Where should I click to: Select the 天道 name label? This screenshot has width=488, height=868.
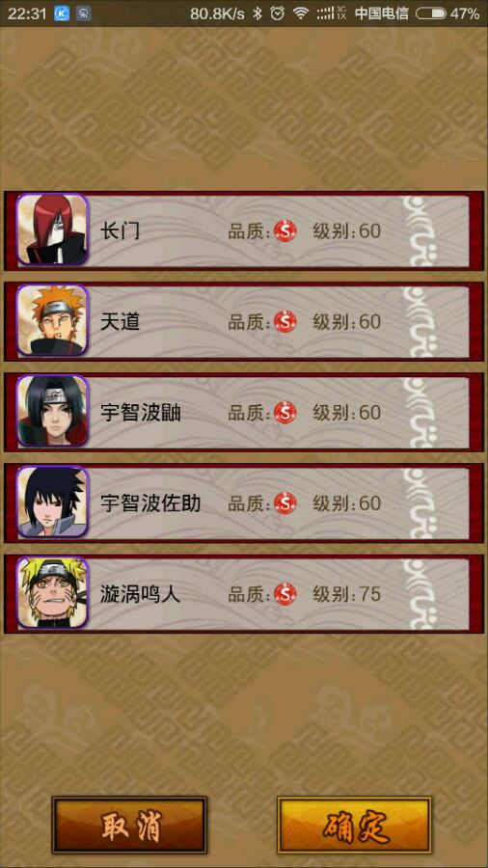120,321
